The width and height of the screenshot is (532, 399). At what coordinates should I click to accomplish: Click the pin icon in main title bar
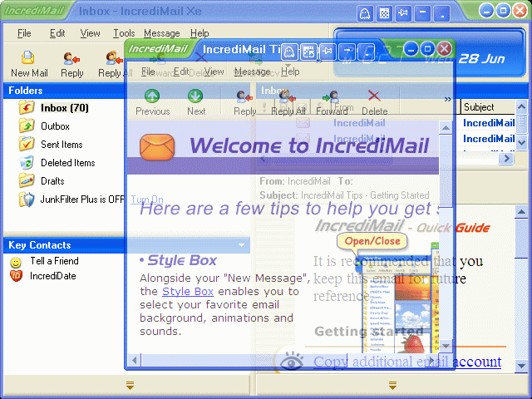coord(403,13)
